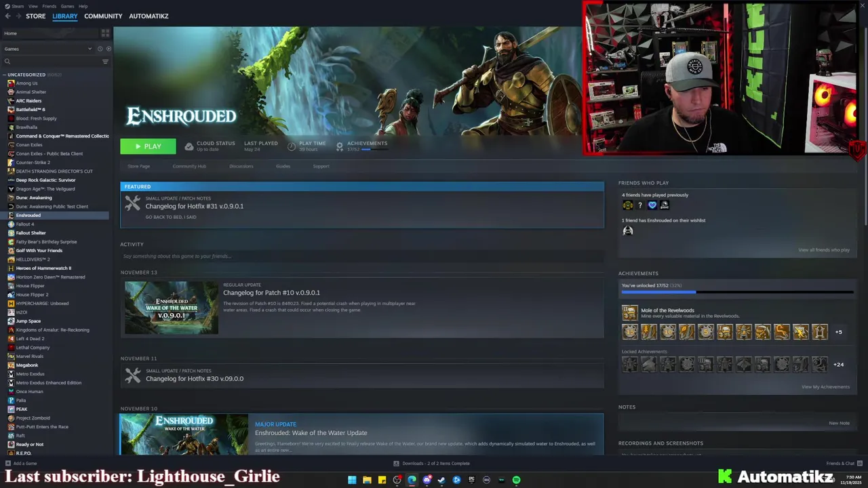Screen dimensions: 868x488
Task: Open the Windows Start menu
Action: click(x=352, y=480)
